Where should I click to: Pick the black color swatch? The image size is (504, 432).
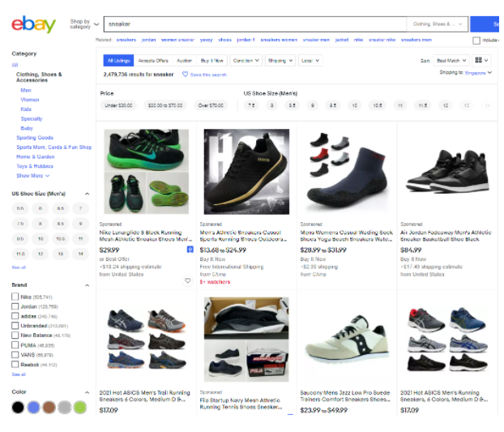coord(18,407)
